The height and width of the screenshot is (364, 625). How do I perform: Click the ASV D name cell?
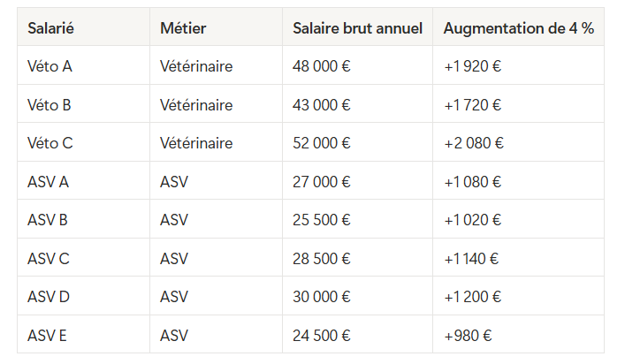click(83, 296)
